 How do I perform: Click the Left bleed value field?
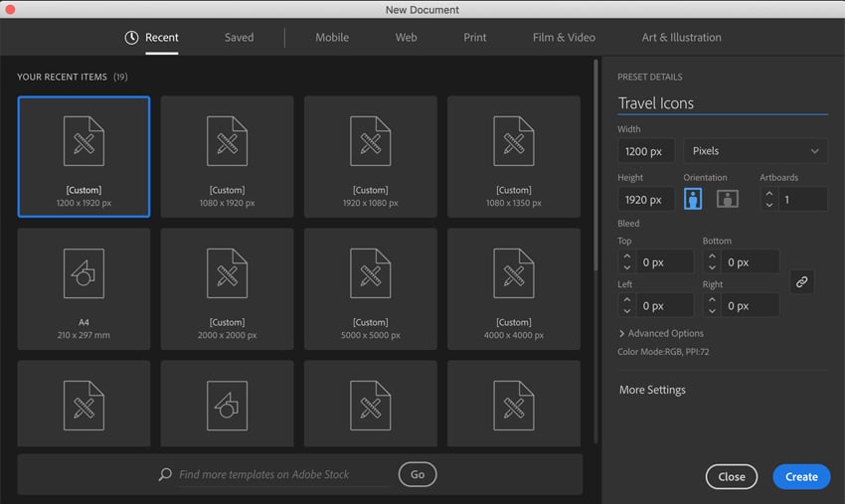pyautogui.click(x=664, y=306)
